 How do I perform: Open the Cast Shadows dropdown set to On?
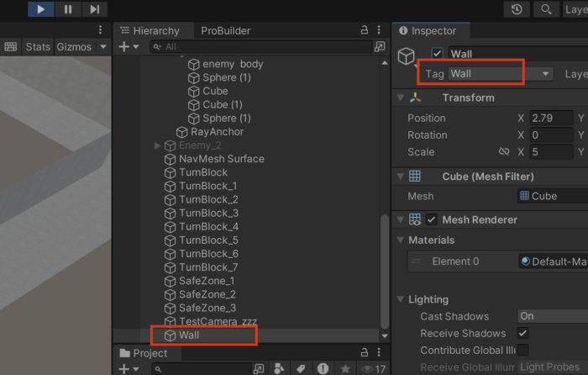click(552, 316)
